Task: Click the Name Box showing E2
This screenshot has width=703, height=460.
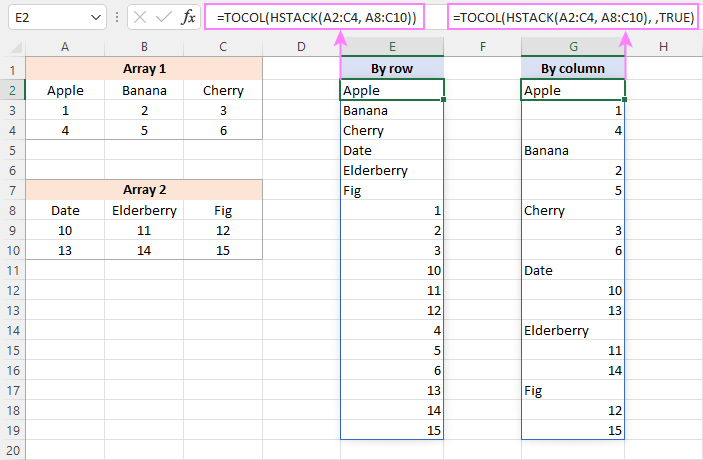Action: (x=57, y=17)
